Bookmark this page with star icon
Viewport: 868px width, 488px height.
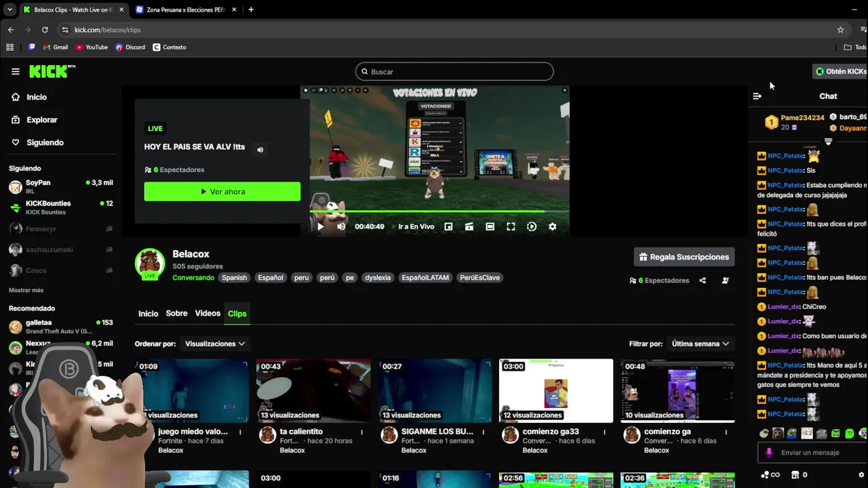[841, 30]
